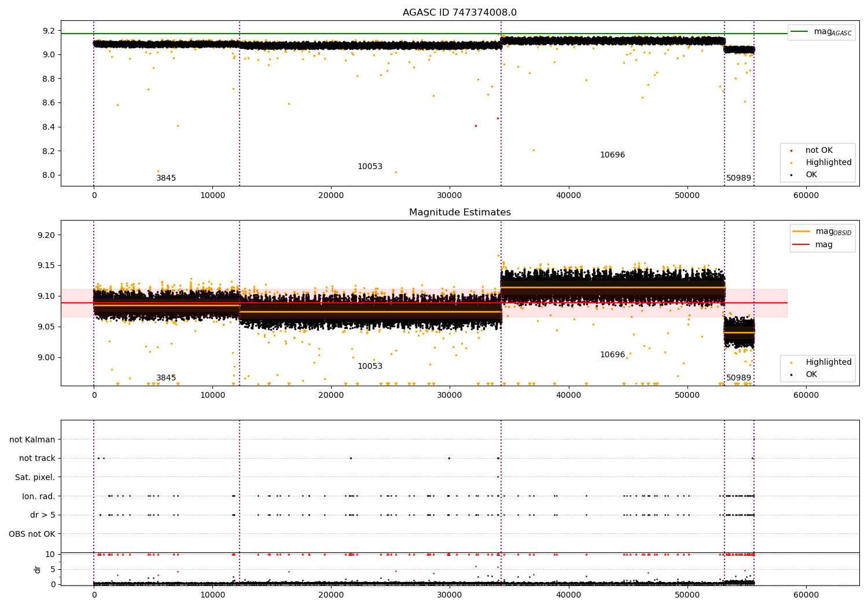Click label 10053 in Magnitude Estimates plot

(370, 367)
